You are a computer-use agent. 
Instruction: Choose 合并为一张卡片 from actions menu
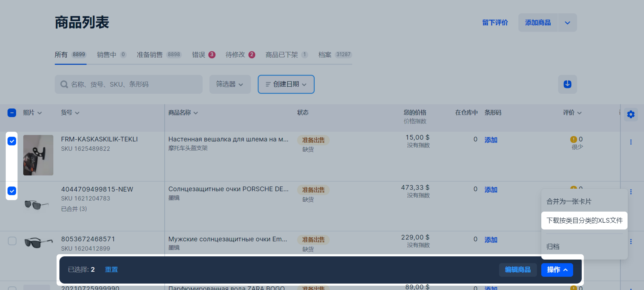584,201
